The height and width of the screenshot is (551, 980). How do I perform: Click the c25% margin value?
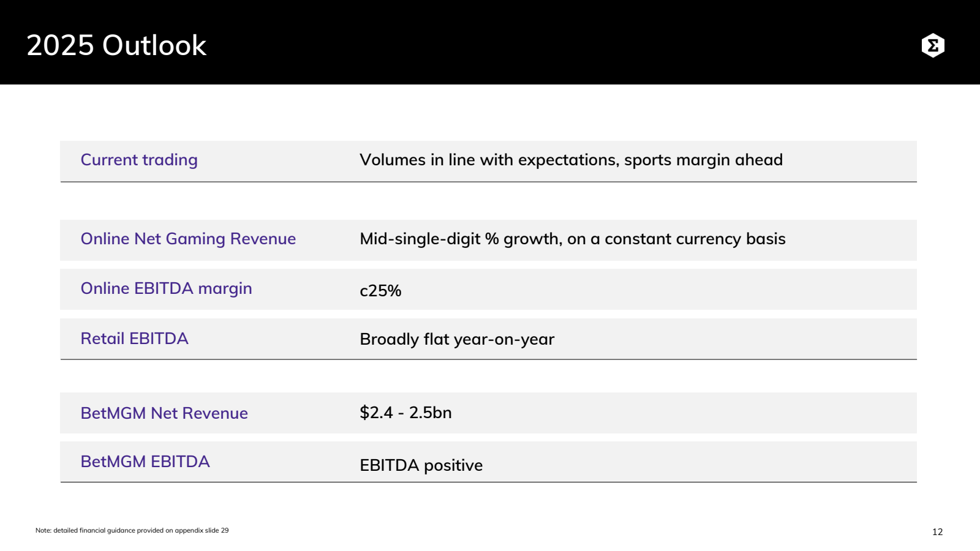pos(380,291)
